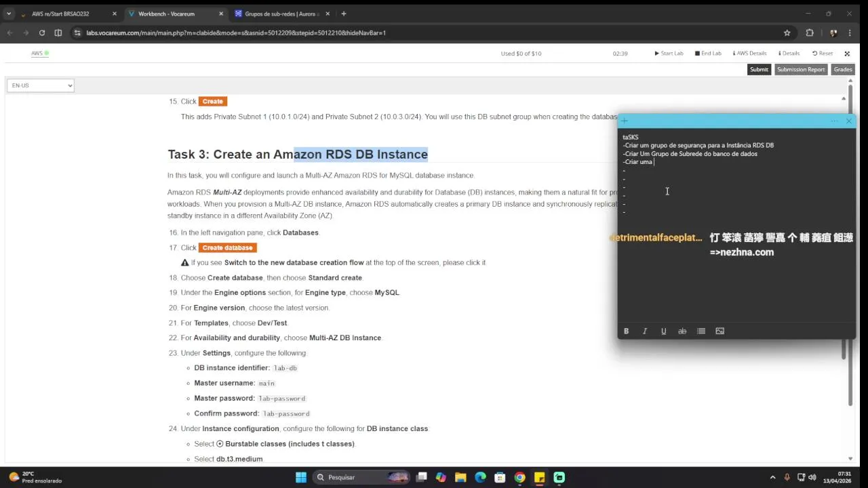Open the green app icon on the taskbar
868x488 pixels.
559,477
